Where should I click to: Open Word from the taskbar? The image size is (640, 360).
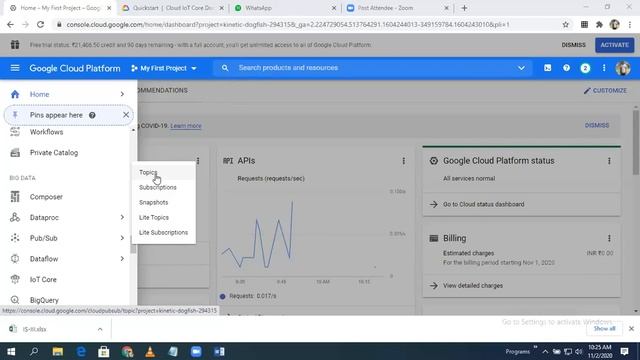(219, 351)
